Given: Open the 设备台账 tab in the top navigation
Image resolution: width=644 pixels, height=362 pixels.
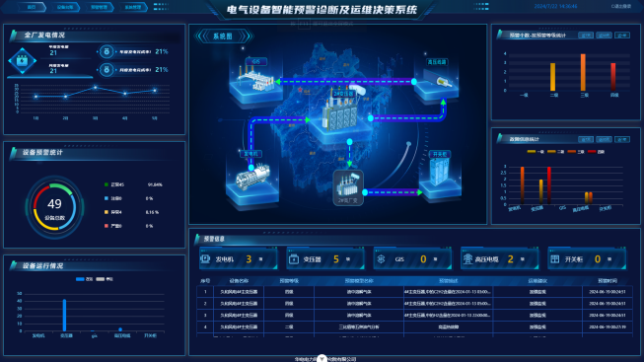Looking at the screenshot, I should point(65,7).
